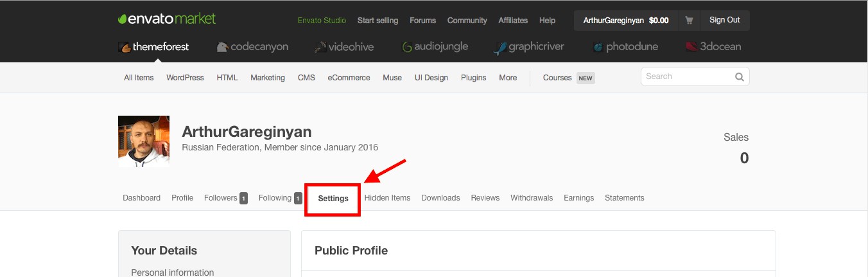Viewport: 868px width, 277px height.
Task: Open the WordPress category menu
Action: (x=185, y=78)
